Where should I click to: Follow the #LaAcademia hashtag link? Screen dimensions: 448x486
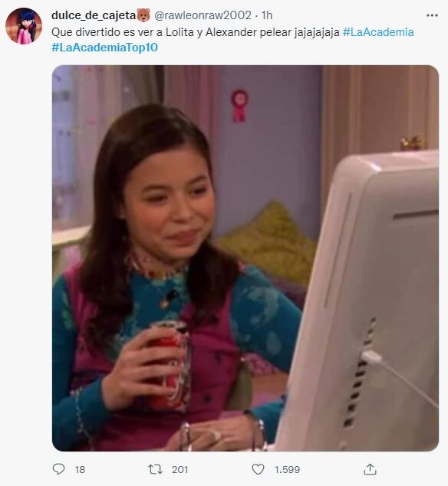click(x=378, y=32)
